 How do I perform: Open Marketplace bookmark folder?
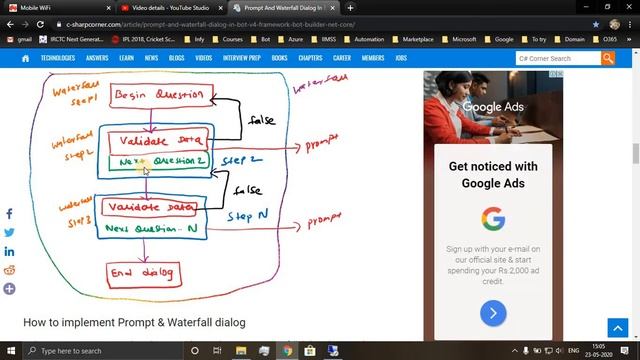pyautogui.click(x=413, y=40)
